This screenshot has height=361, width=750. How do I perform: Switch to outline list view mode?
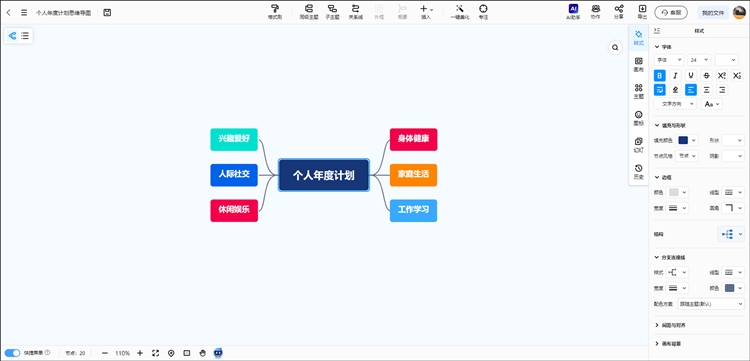coord(25,35)
